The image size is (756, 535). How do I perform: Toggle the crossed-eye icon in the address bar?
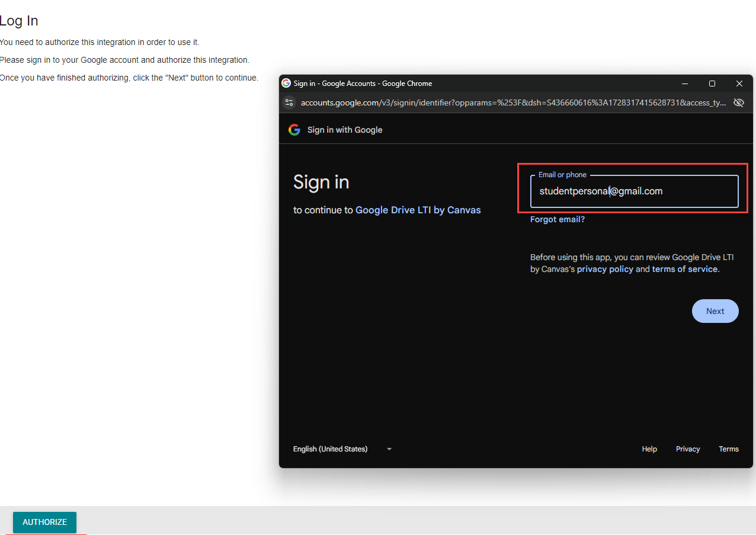[738, 102]
